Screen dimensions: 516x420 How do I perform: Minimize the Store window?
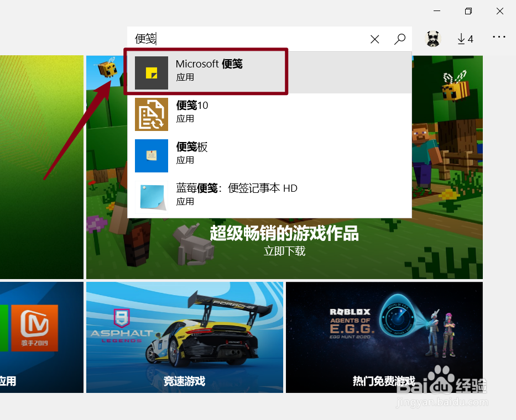coord(437,11)
